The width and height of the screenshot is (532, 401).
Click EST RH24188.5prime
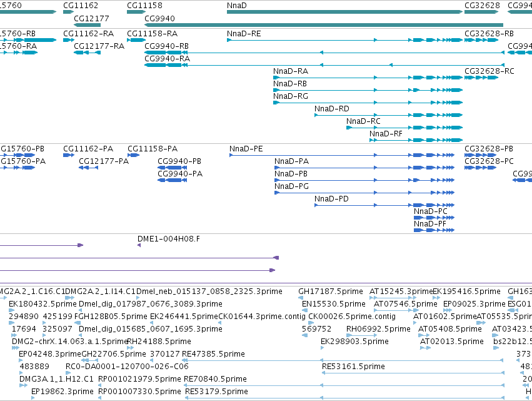click(130, 348)
